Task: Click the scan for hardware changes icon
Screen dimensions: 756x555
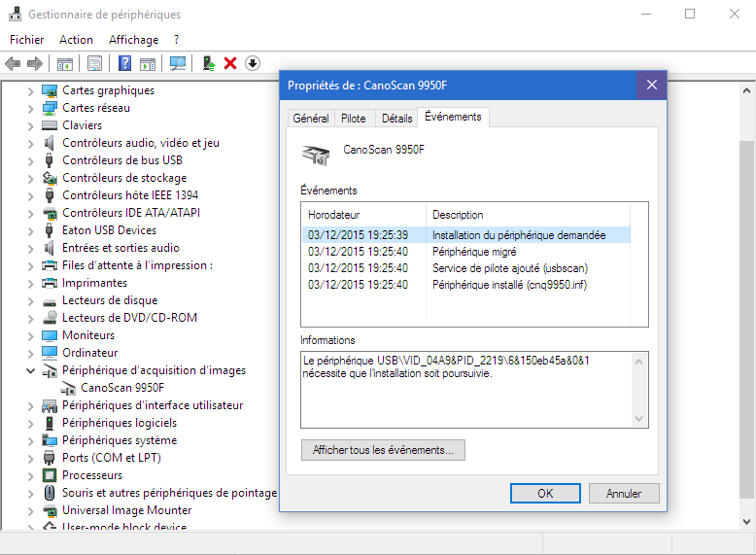Action: click(x=178, y=63)
